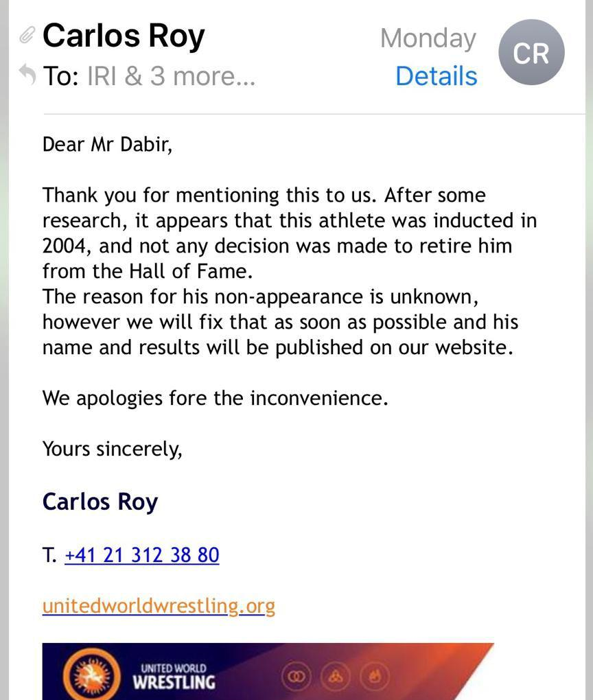Viewport: 593px width, 700px height.
Task: Tap the United World Wrestling banner text
Action: click(x=174, y=677)
